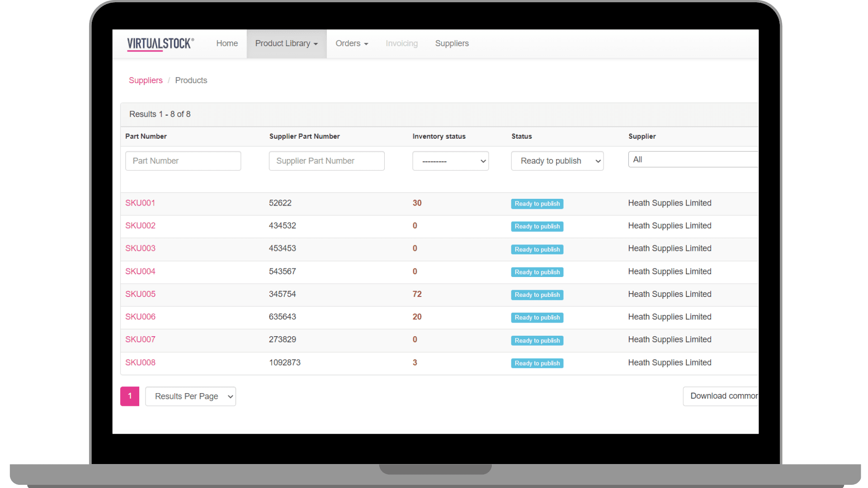Click Ready to publish badge for SKU002
The image size is (868, 488).
[537, 226]
